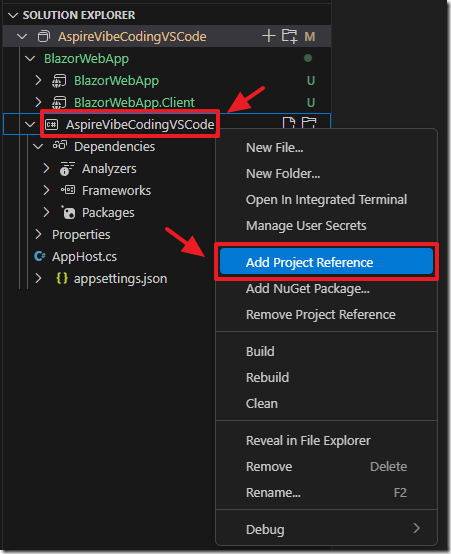This screenshot has height=554, width=451.
Task: Collapse the AspireVibeCodingVSCode project chevron
Action: (x=30, y=124)
